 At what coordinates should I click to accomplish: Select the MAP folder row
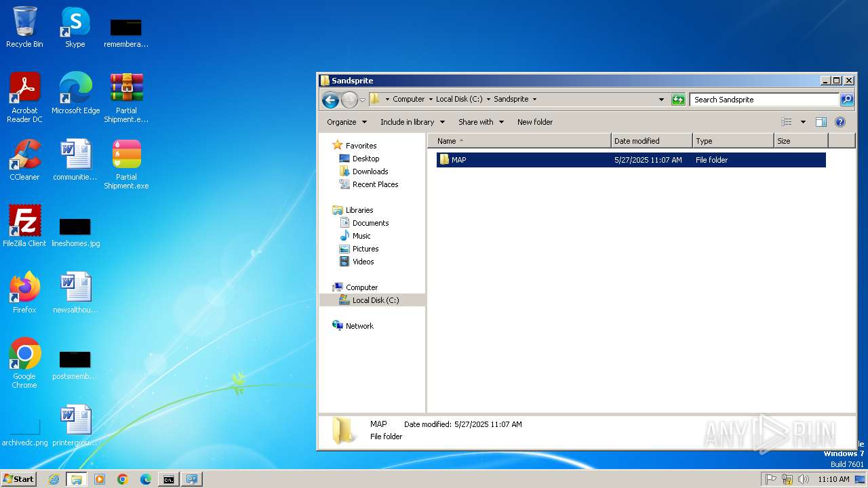[x=631, y=160]
